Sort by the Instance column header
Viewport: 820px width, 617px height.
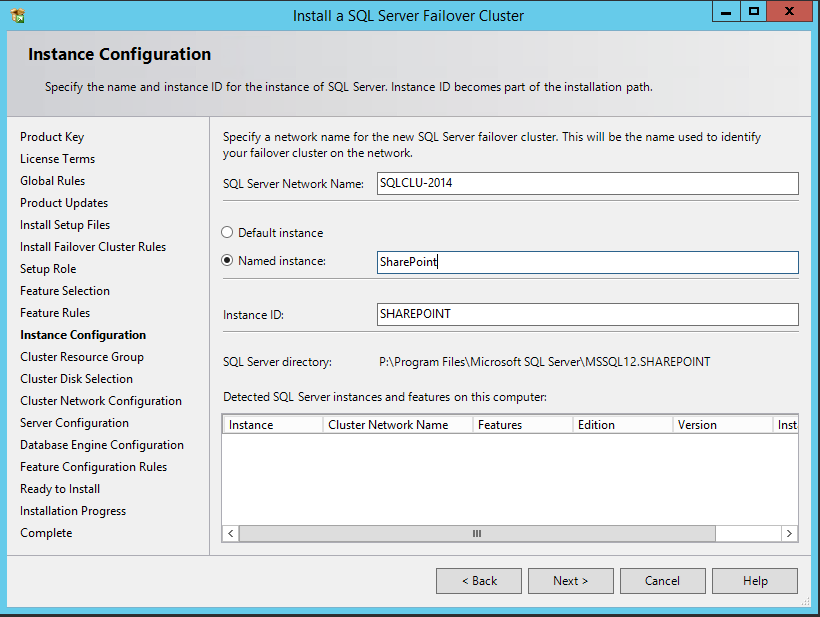(x=272, y=425)
